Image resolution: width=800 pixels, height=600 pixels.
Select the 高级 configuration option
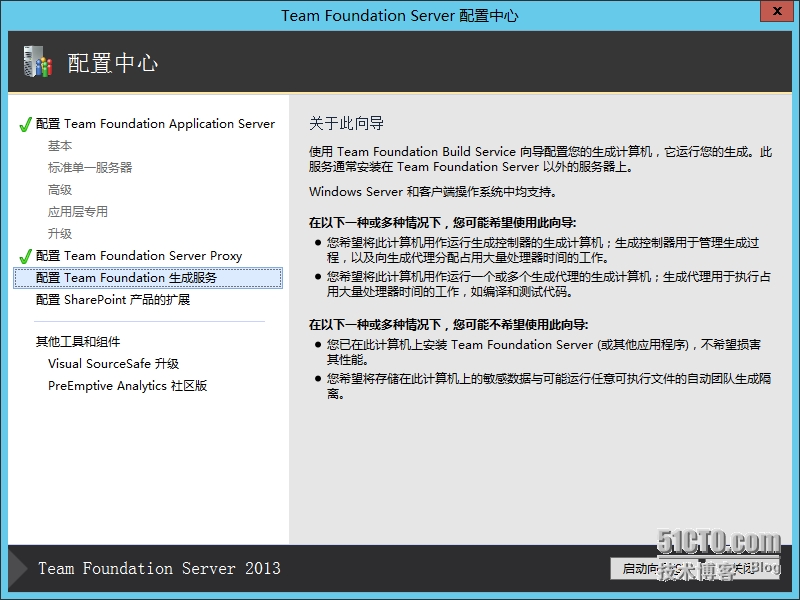60,190
